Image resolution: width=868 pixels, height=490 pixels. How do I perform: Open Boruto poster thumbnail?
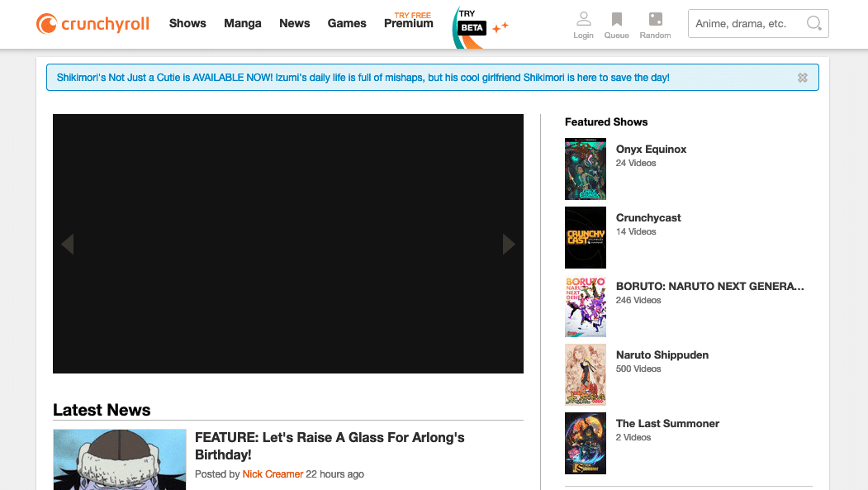(x=585, y=307)
